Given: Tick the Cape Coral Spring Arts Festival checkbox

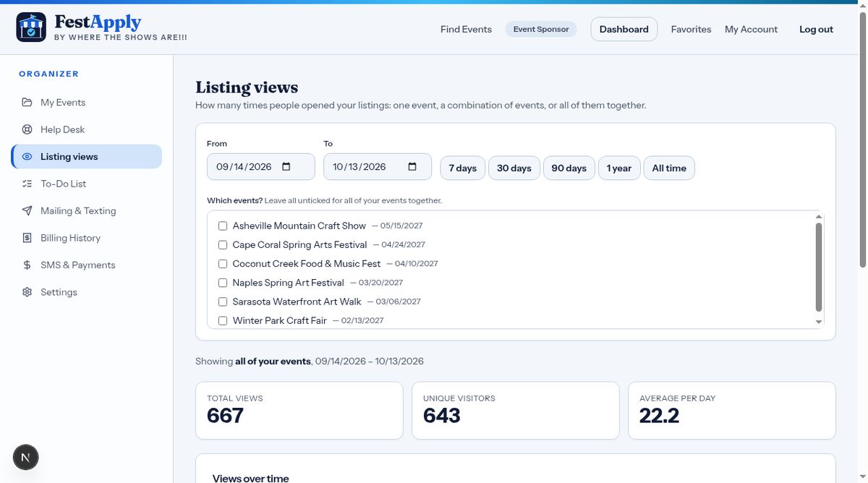Looking at the screenshot, I should click(x=223, y=244).
